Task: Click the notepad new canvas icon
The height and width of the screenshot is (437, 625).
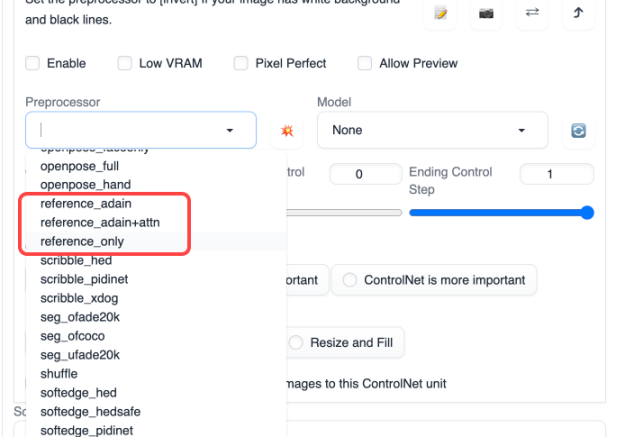Action: 440,14
